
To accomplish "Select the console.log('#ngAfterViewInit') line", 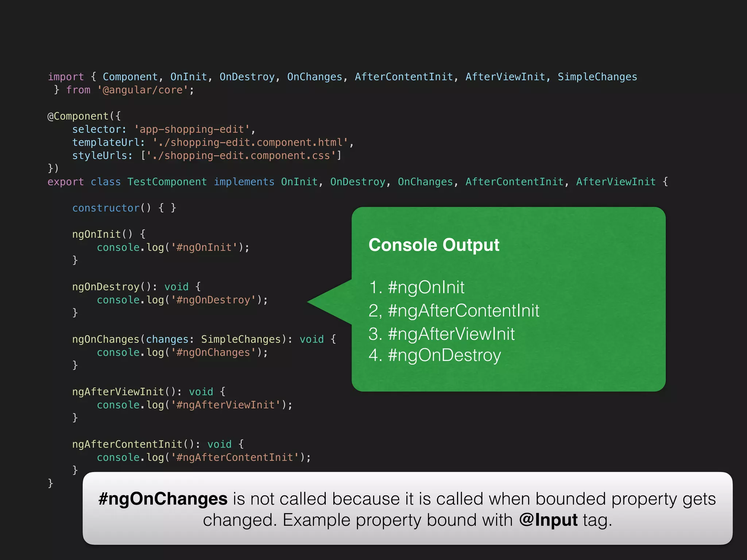I will [x=194, y=405].
